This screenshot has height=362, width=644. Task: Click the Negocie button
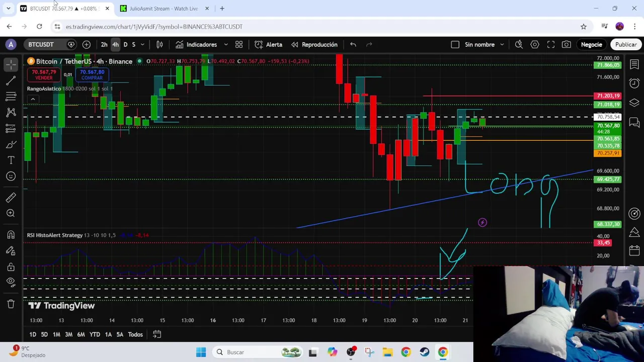[592, 44]
